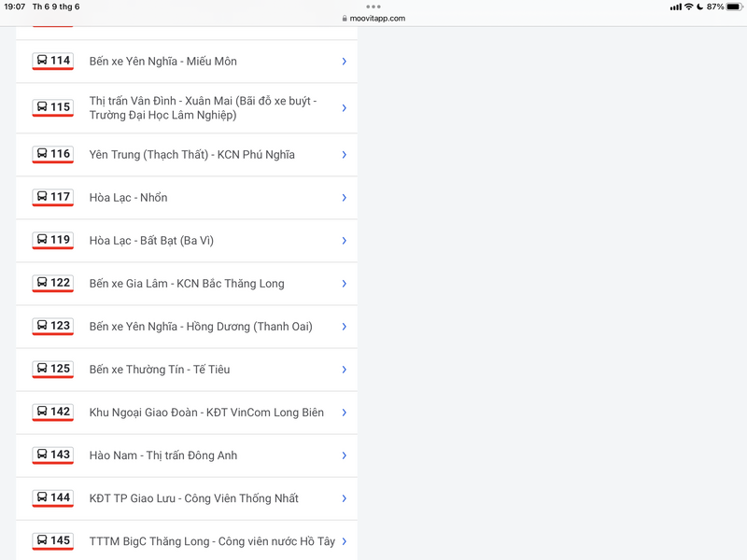The image size is (747, 560).
Task: Select the bus 122 icon badge
Action: (x=53, y=283)
